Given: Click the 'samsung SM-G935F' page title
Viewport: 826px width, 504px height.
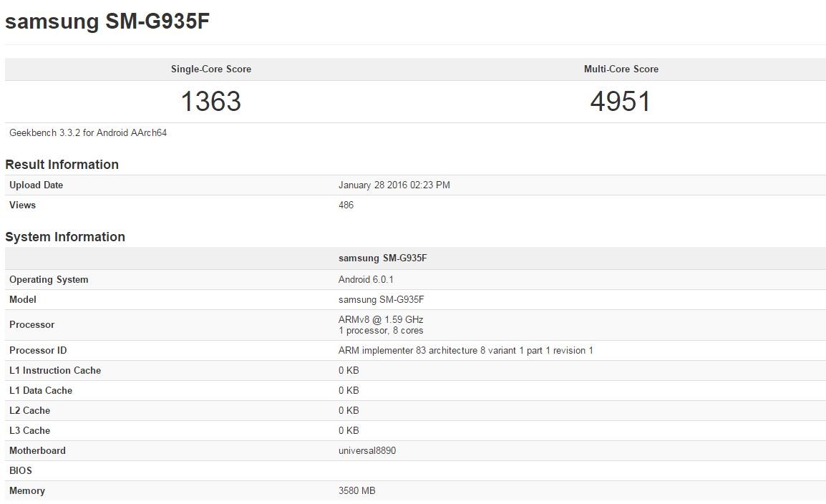Looking at the screenshot, I should point(107,21).
